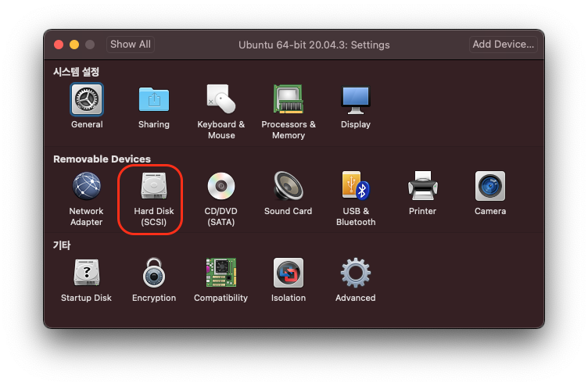Viewport: 588px width, 386px height.
Task: Click the Add Device... button
Action: [504, 45]
